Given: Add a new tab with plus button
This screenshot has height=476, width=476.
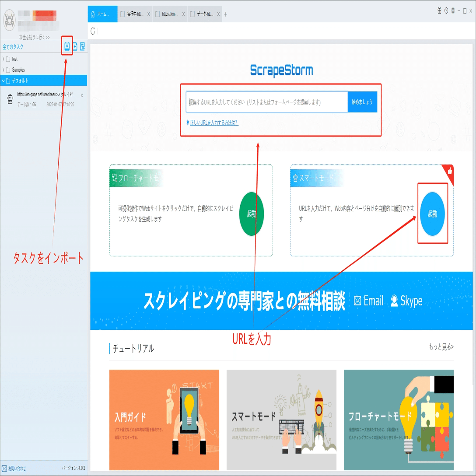Looking at the screenshot, I should (x=225, y=14).
